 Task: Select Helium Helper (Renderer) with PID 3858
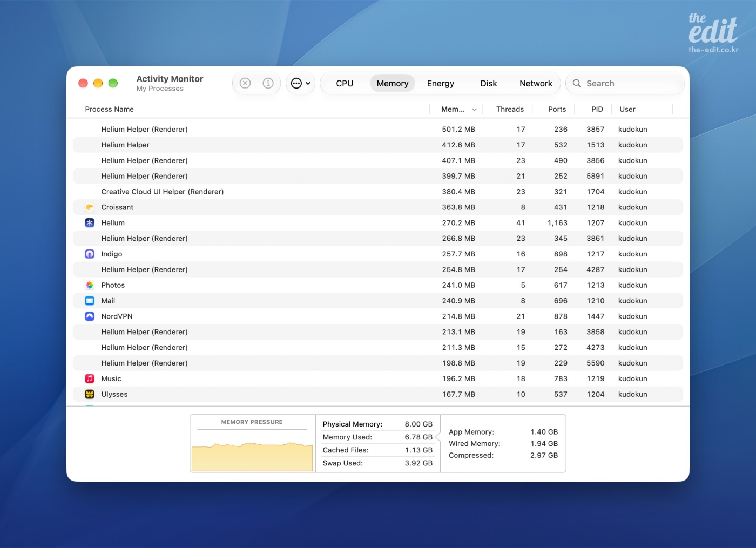pos(378,332)
